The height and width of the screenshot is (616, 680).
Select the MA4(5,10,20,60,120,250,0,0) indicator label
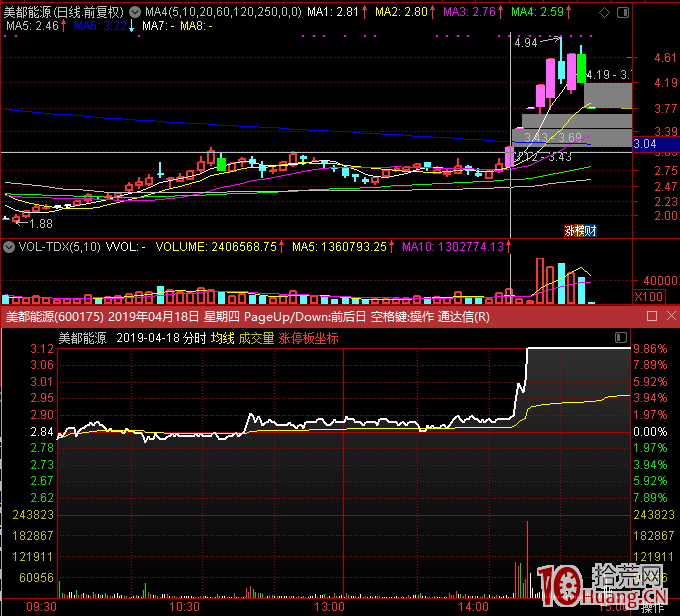[x=223, y=12]
